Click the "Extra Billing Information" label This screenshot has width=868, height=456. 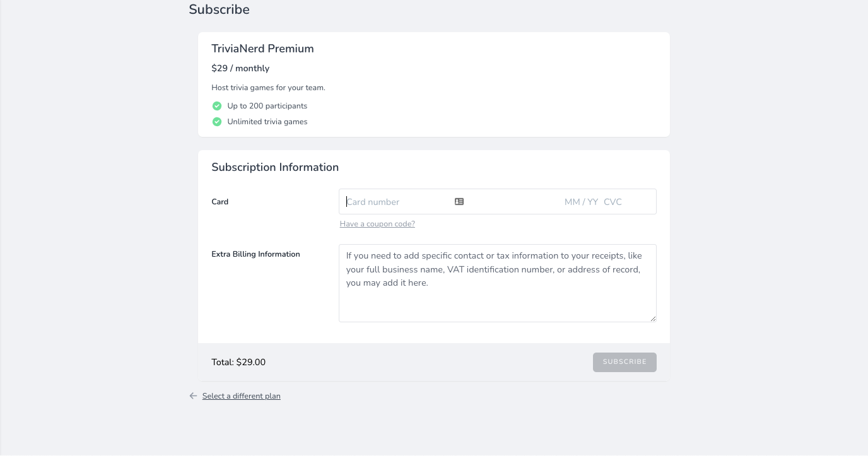click(x=255, y=254)
